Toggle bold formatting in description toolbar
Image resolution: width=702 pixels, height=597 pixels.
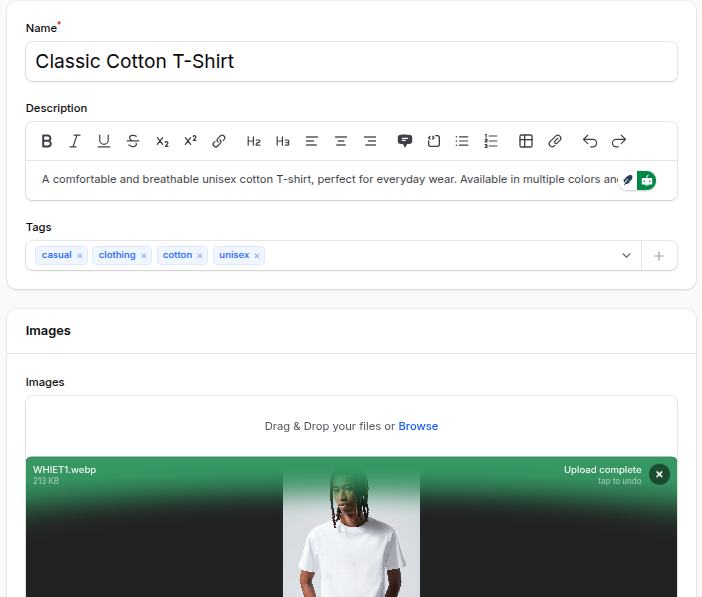point(47,142)
